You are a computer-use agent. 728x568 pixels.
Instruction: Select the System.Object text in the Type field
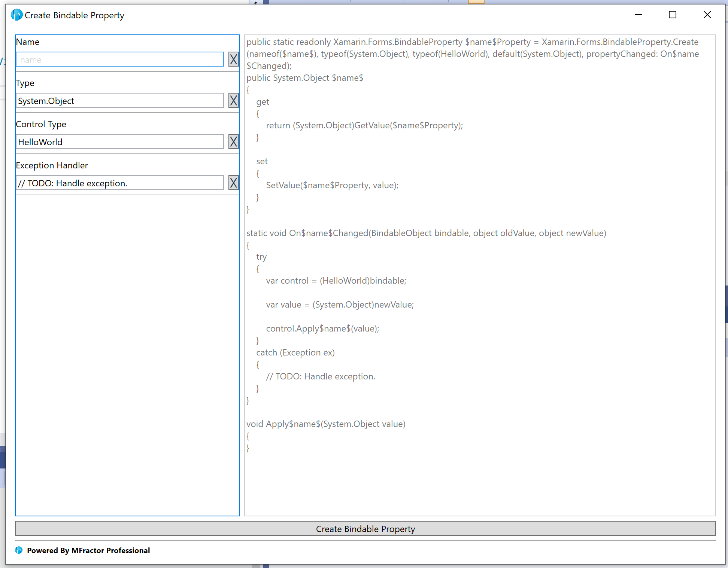46,100
